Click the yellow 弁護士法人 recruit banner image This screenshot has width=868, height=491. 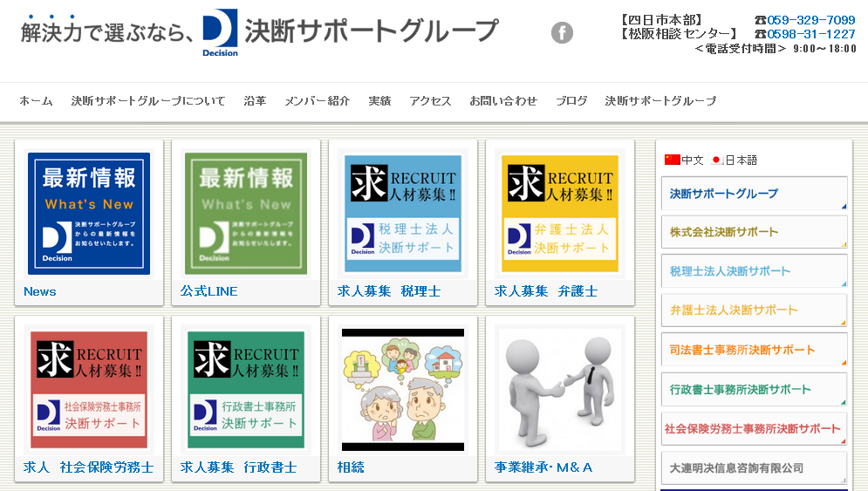(x=560, y=214)
